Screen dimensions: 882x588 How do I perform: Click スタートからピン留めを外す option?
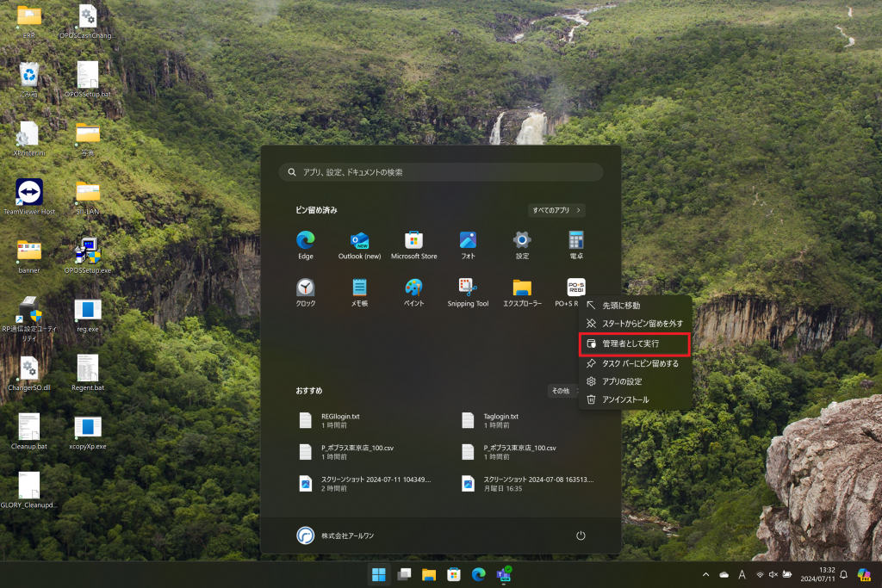coord(642,324)
